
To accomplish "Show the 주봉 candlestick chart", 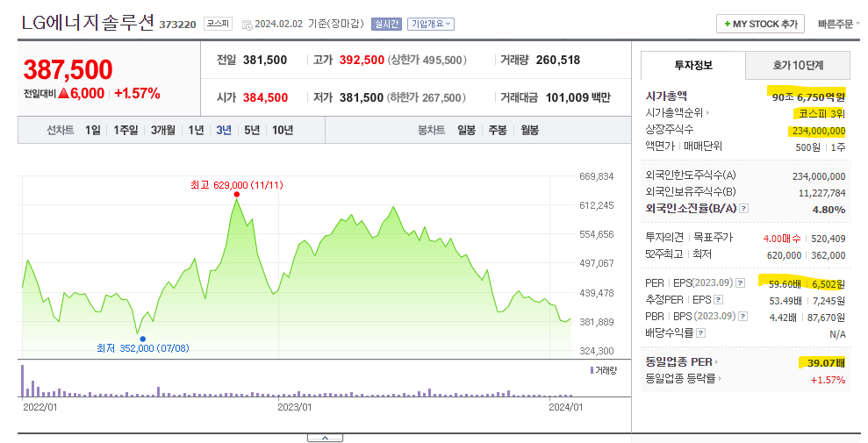I will point(497,130).
